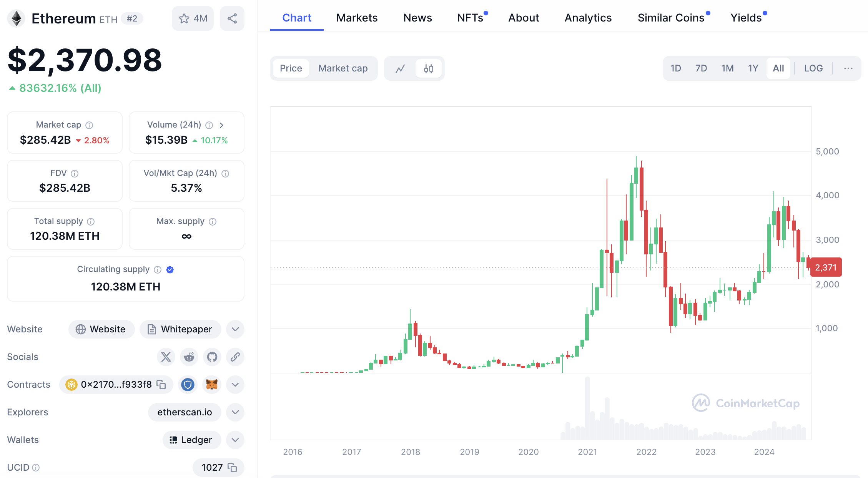868x478 pixels.
Task: Click the #2 rank badge
Action: [x=132, y=18]
